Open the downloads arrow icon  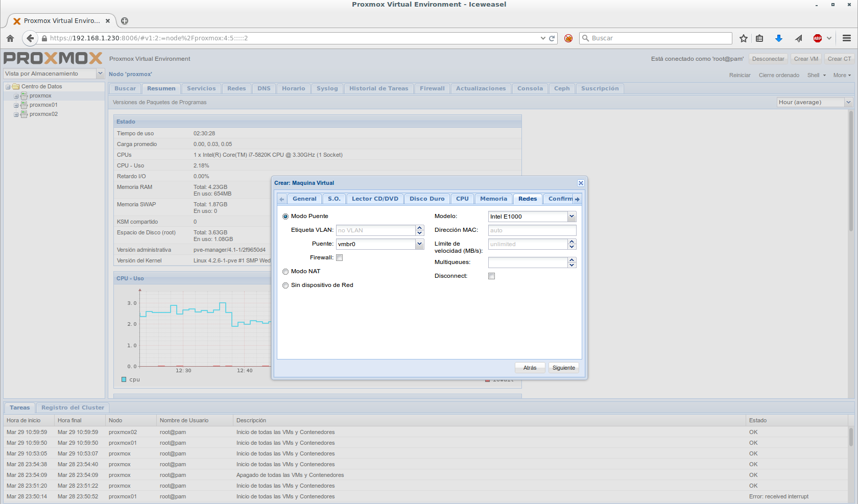[x=779, y=38]
